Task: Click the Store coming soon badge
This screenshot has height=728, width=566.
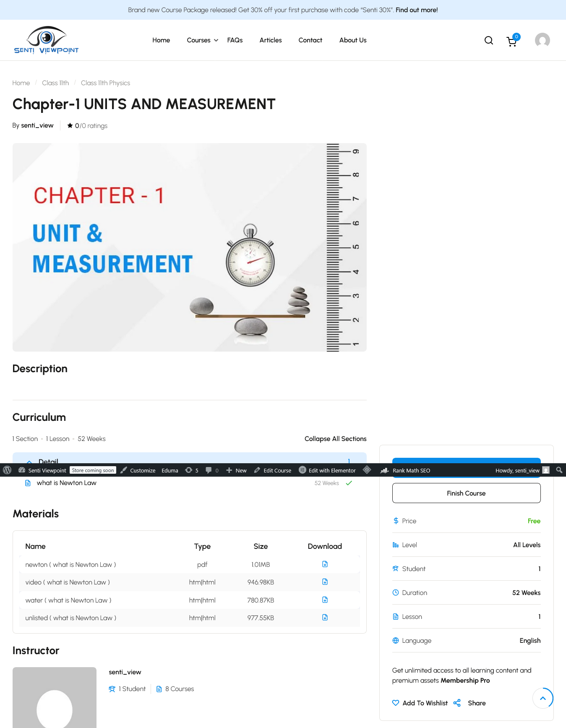Action: coord(93,470)
